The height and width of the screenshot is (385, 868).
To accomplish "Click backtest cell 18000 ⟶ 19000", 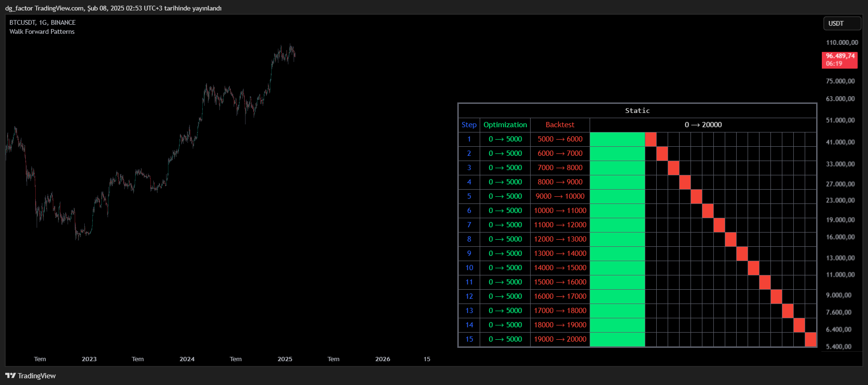I will (x=560, y=325).
